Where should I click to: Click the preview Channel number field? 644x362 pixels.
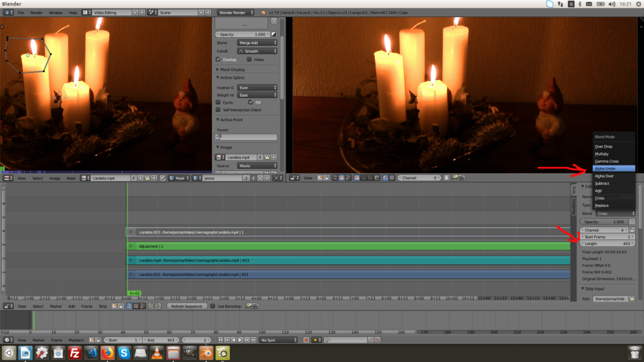[x=419, y=178]
